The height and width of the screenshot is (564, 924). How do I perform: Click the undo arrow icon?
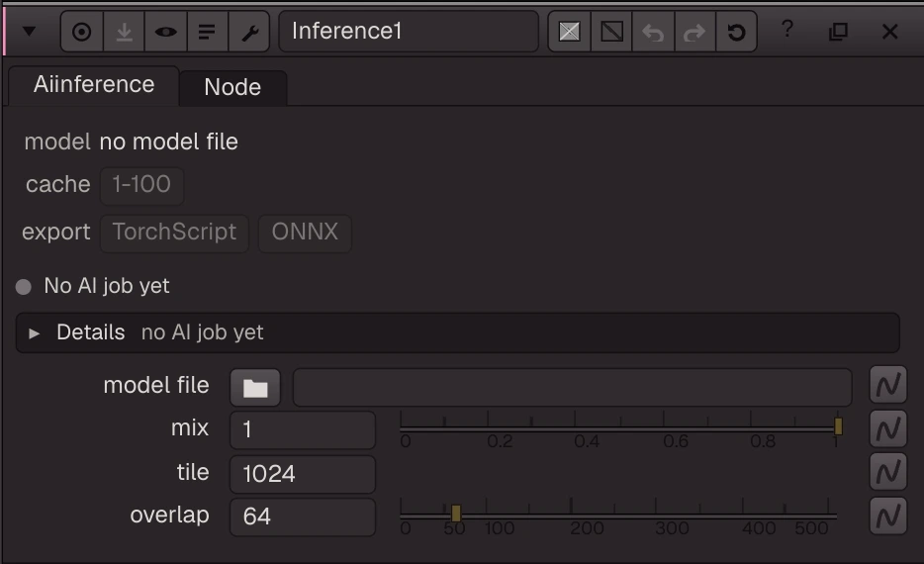[x=653, y=32]
